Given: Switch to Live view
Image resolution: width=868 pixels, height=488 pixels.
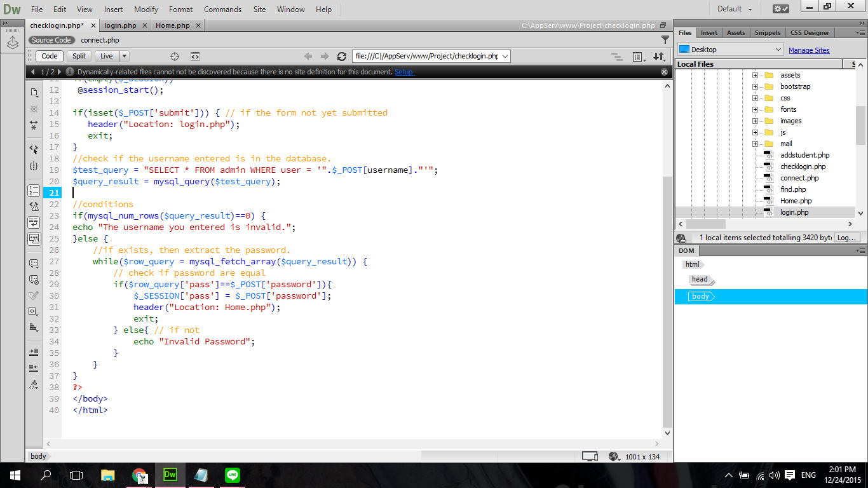Looking at the screenshot, I should point(107,56).
